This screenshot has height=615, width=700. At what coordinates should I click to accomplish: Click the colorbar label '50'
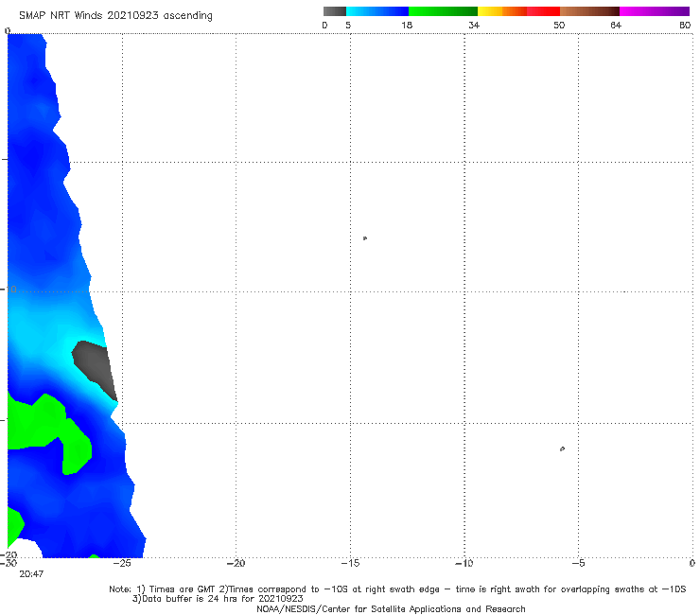point(559,25)
